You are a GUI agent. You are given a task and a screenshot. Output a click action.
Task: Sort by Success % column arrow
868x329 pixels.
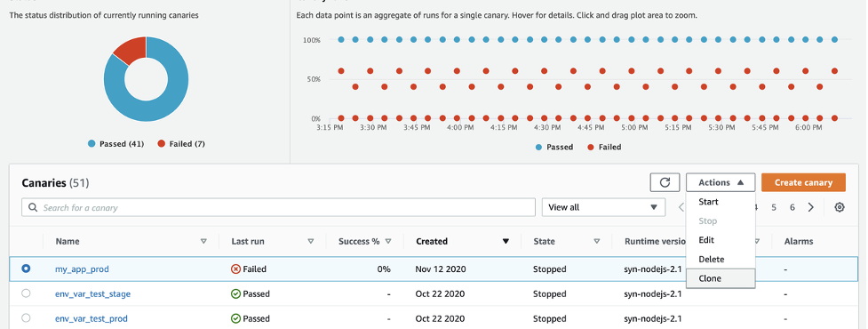[x=388, y=242]
